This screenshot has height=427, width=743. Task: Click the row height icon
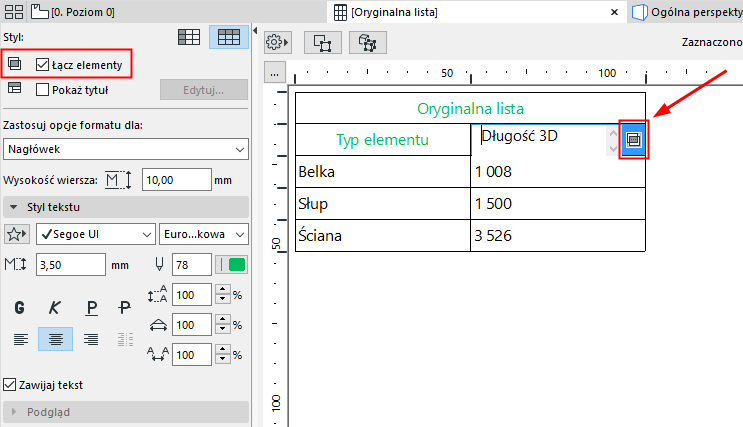click(x=118, y=180)
